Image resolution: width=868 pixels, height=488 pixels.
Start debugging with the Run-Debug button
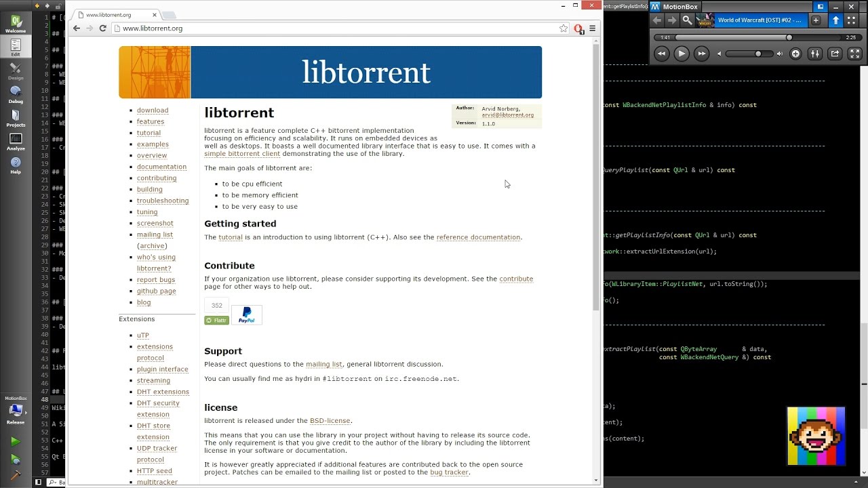coord(16,460)
